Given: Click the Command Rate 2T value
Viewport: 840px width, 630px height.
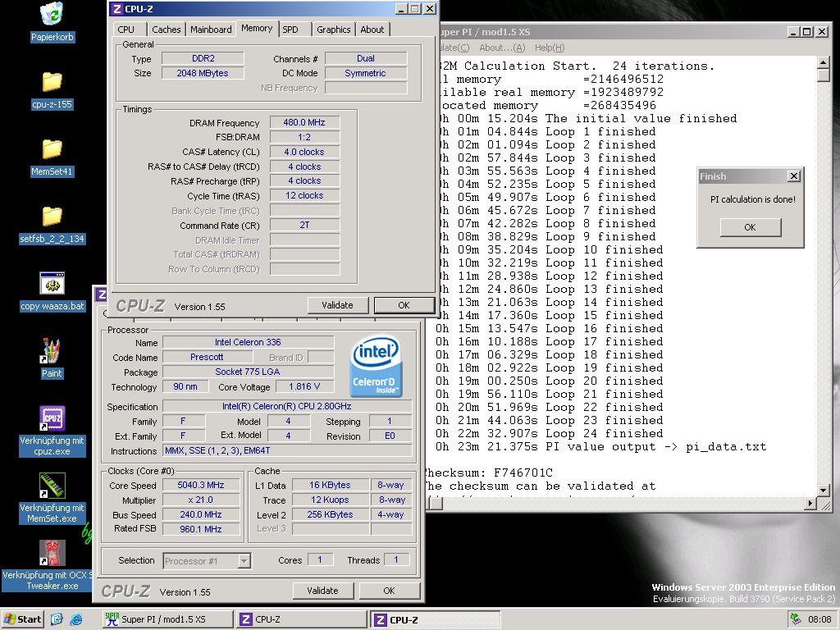Looking at the screenshot, I should point(304,225).
